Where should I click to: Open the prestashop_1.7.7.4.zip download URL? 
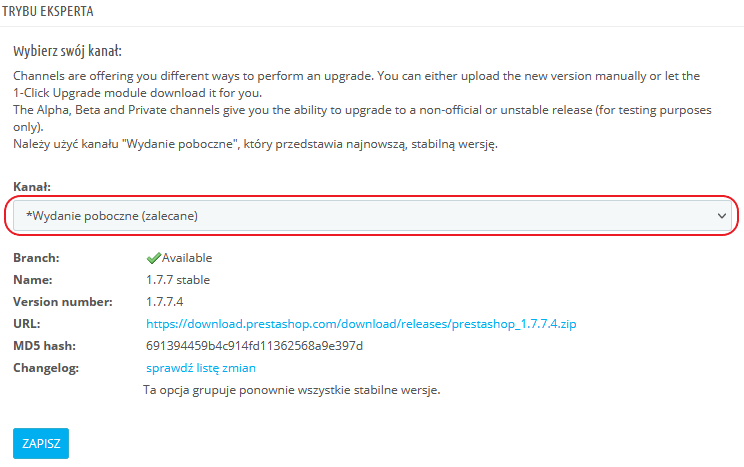361,324
